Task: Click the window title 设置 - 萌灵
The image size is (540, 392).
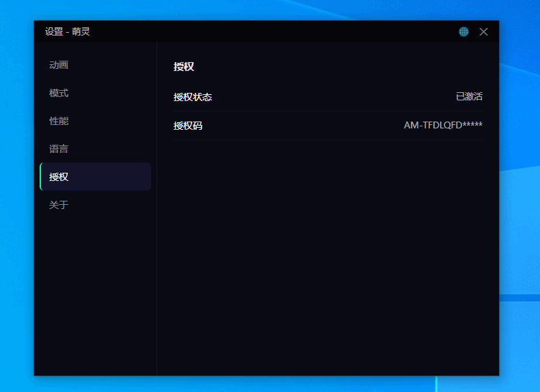Action: click(x=68, y=31)
